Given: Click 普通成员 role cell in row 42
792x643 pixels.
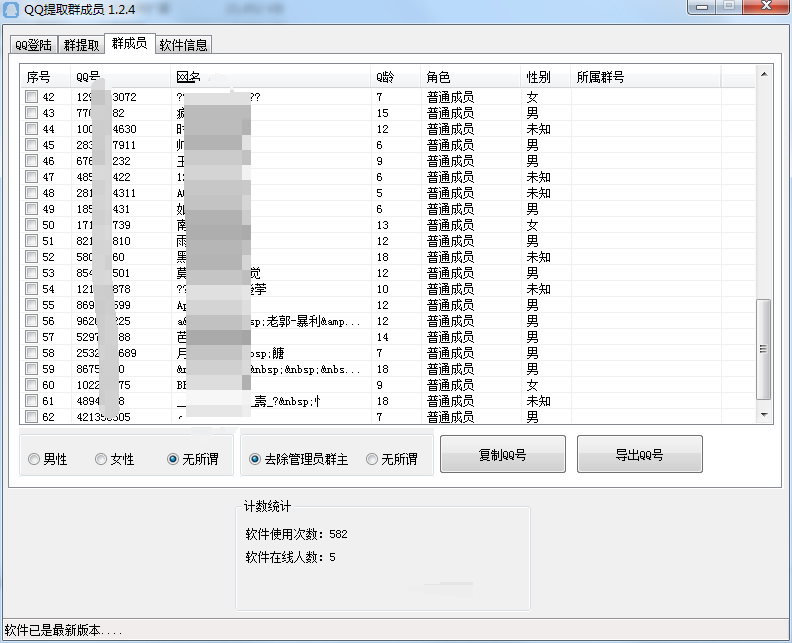Looking at the screenshot, I should pos(450,96).
